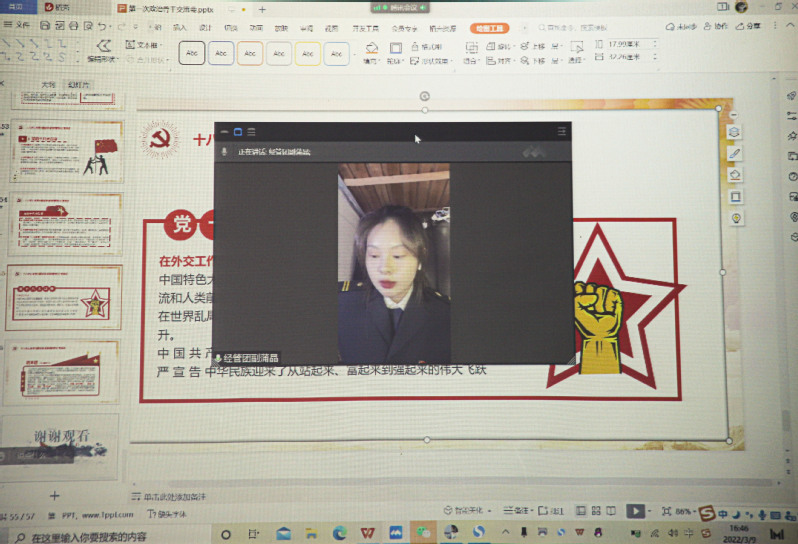Switch to the Insert (插入) tab
This screenshot has width=798, height=544.
pos(179,27)
